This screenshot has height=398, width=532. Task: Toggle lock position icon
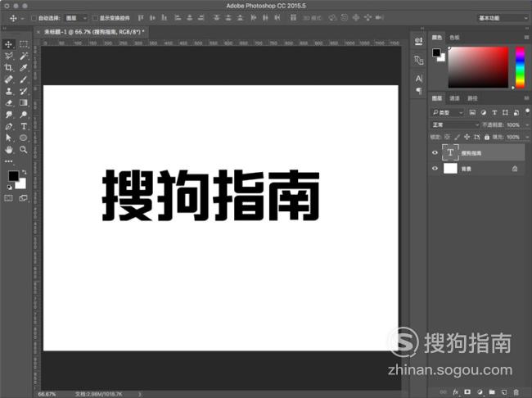[x=467, y=137]
